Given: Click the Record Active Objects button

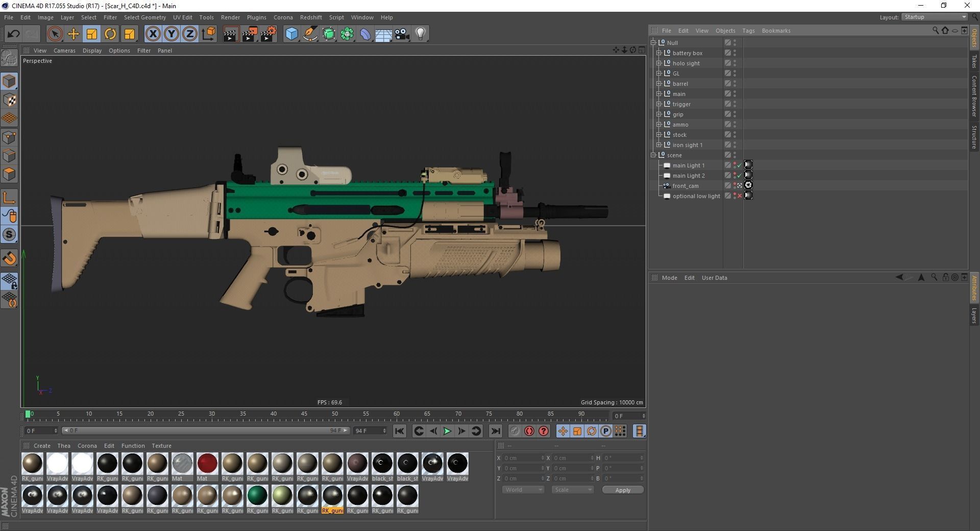Looking at the screenshot, I should 514,431.
